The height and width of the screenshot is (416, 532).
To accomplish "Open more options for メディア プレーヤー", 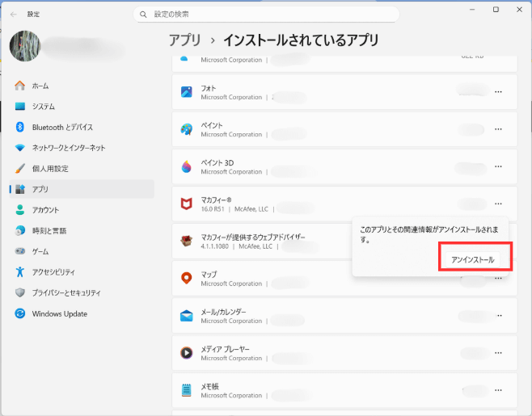I will [498, 353].
